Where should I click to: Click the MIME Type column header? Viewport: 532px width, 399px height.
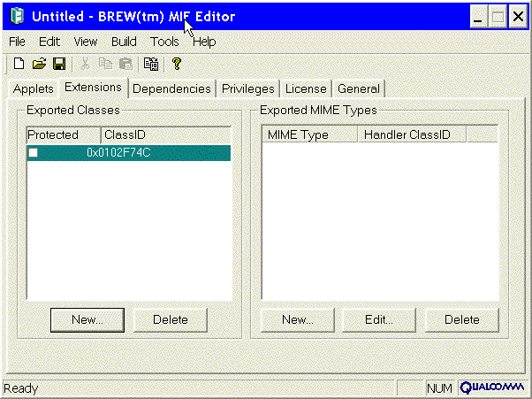[x=309, y=134]
